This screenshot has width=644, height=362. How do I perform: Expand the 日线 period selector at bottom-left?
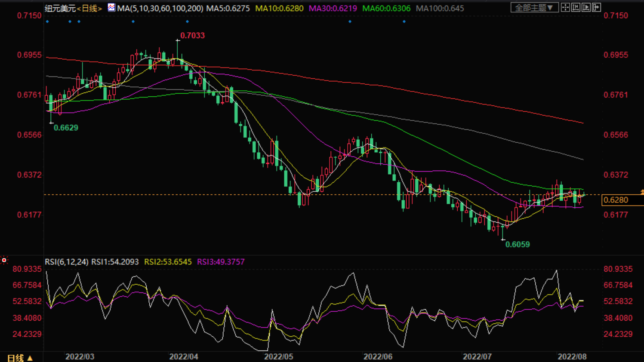click(20, 358)
